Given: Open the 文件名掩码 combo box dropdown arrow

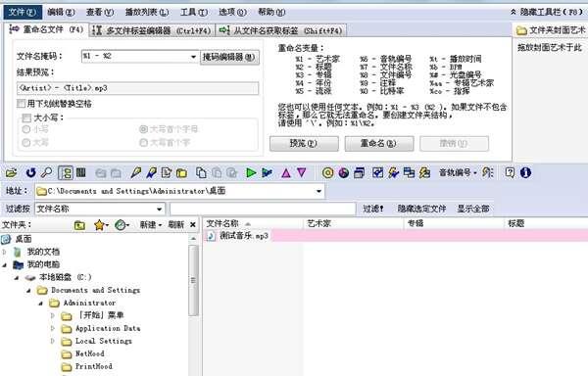Looking at the screenshot, I should 193,57.
